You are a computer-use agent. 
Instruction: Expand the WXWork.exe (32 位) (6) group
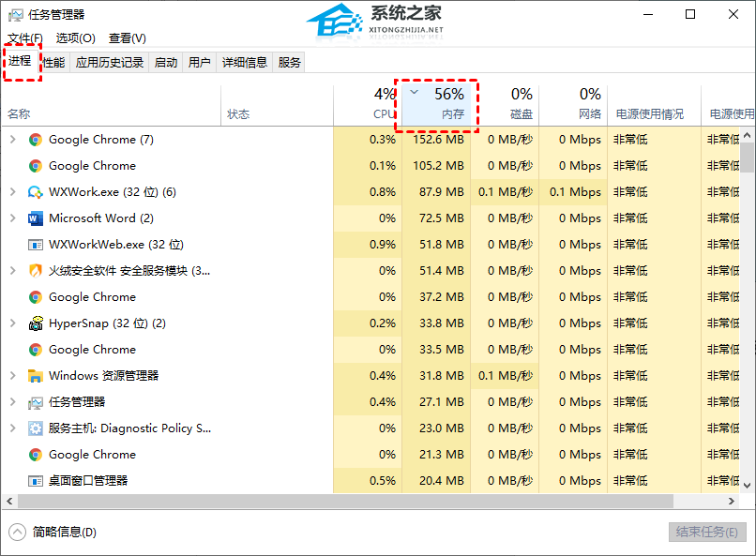(x=13, y=192)
